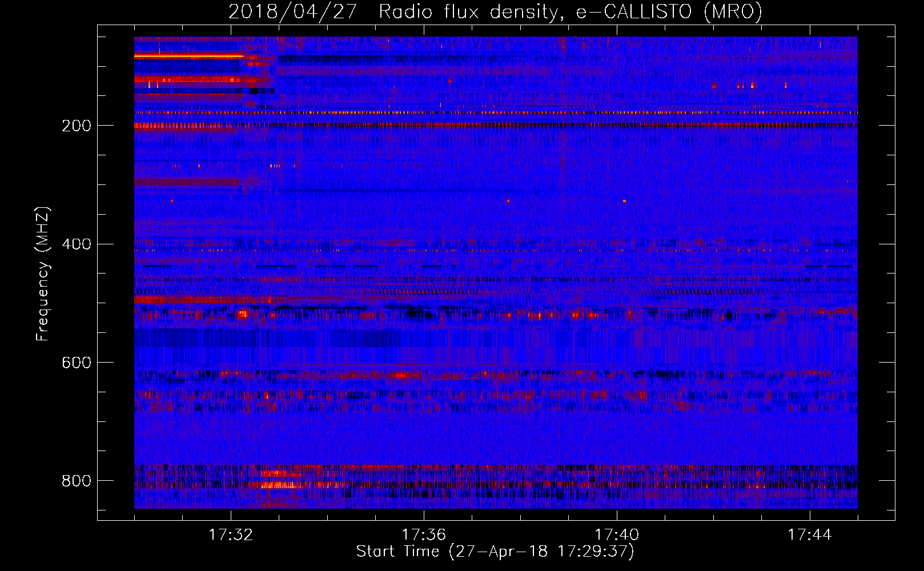This screenshot has width=924, height=571.
Task: Click the 17:40 time tick label
Action: point(617,535)
